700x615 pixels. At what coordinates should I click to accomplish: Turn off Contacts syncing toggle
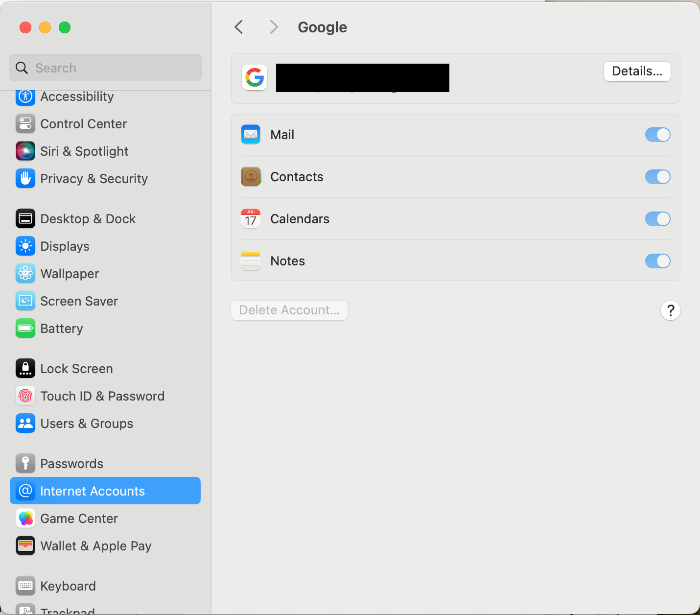(658, 177)
